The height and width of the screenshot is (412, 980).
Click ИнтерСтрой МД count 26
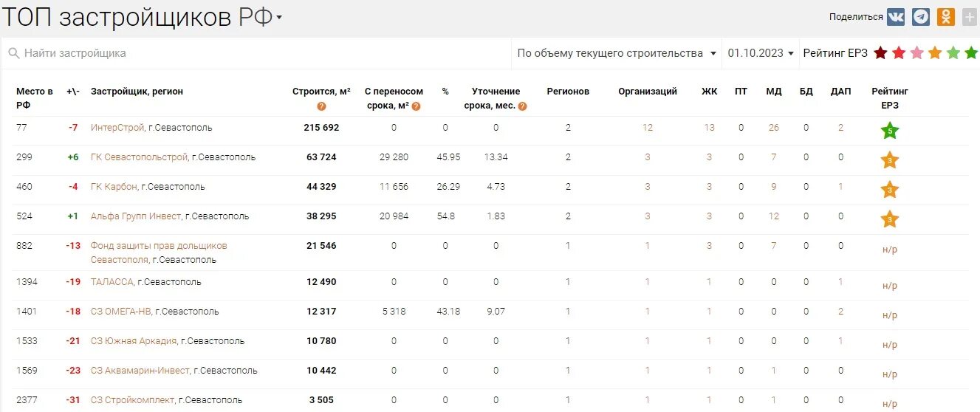pyautogui.click(x=774, y=128)
